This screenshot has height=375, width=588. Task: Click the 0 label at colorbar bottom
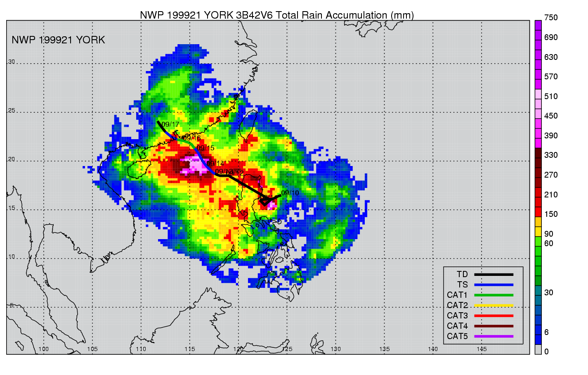(x=546, y=352)
